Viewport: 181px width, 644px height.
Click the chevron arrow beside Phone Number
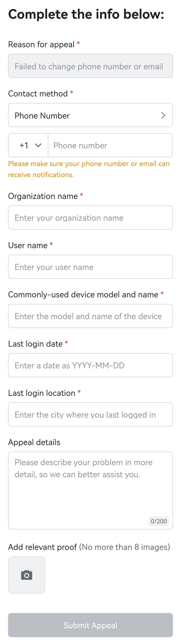163,115
